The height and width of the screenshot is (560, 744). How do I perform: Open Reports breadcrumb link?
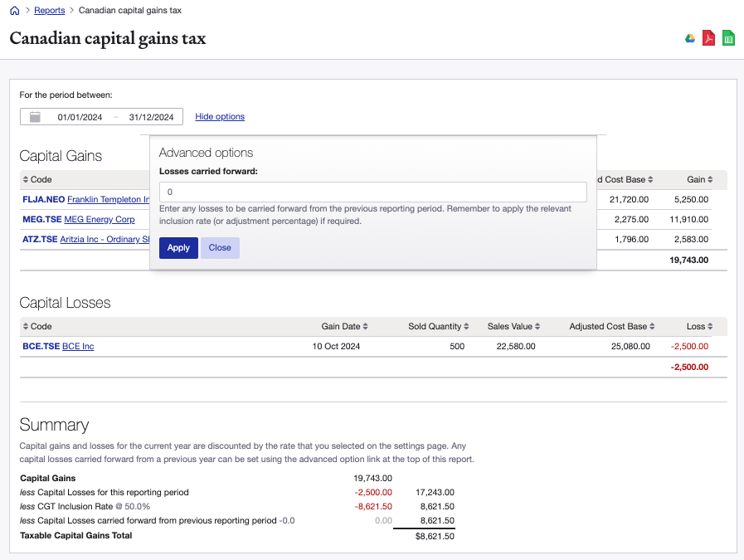point(49,11)
